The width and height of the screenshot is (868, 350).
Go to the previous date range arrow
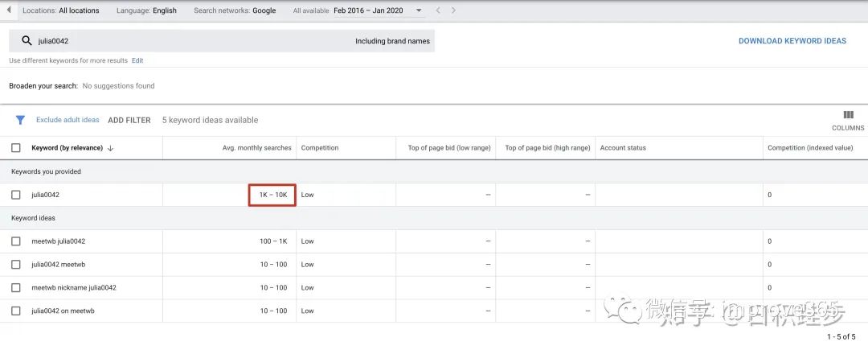tap(436, 10)
